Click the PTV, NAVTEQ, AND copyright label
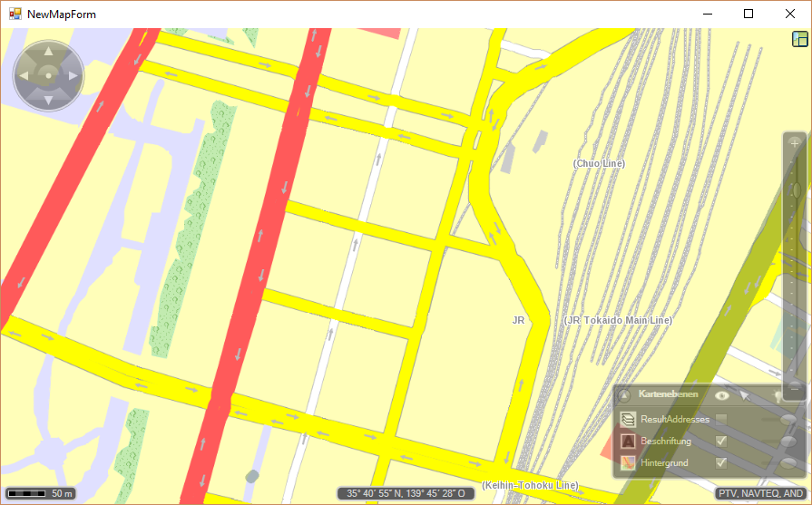This screenshot has width=812, height=505. pyautogui.click(x=760, y=494)
